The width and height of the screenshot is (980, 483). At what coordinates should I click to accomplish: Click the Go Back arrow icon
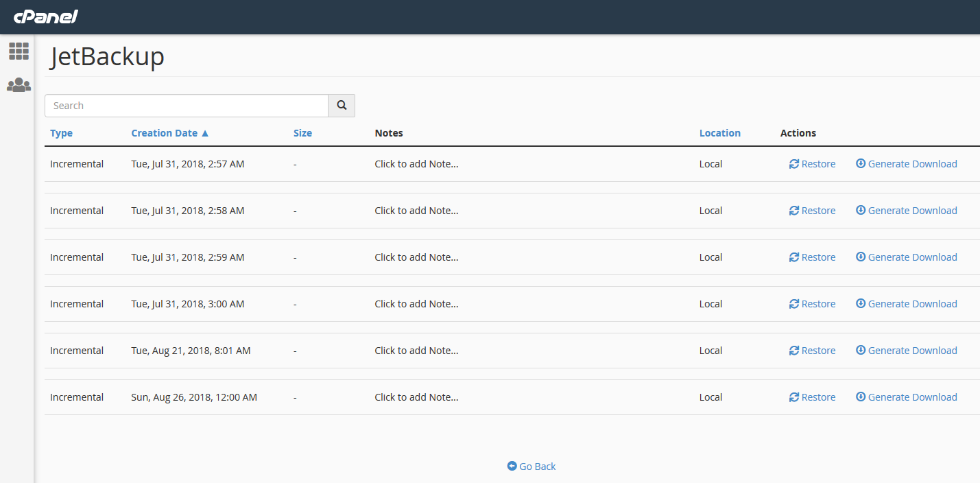(x=512, y=466)
